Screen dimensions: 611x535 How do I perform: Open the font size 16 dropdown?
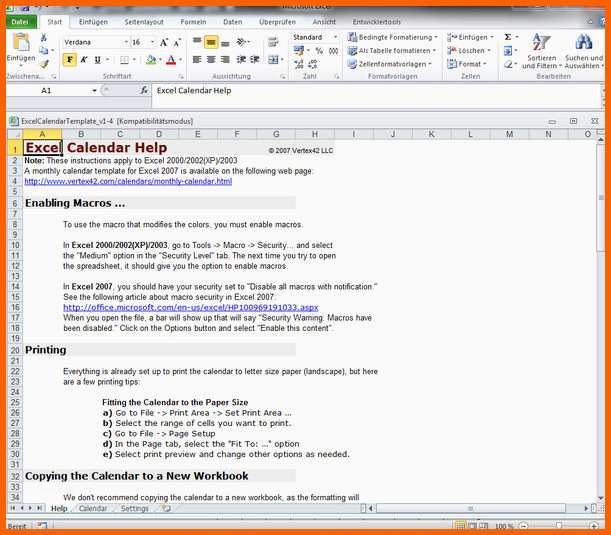(x=152, y=42)
